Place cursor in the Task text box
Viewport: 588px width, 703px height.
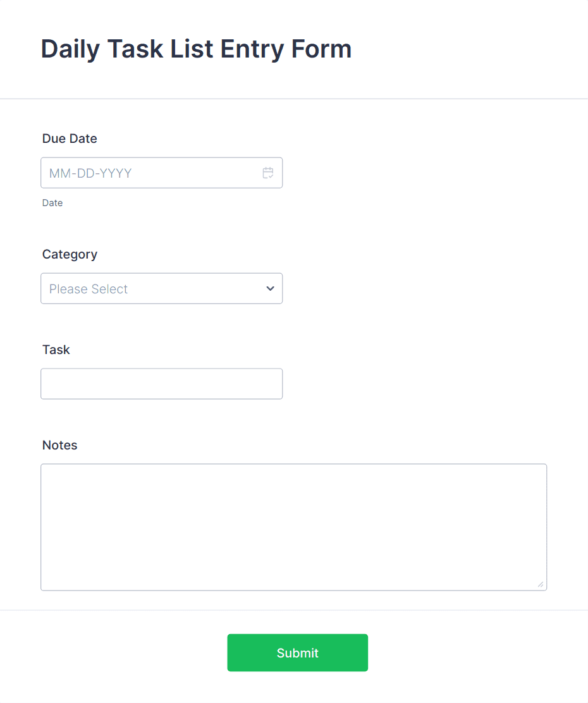coord(161,384)
